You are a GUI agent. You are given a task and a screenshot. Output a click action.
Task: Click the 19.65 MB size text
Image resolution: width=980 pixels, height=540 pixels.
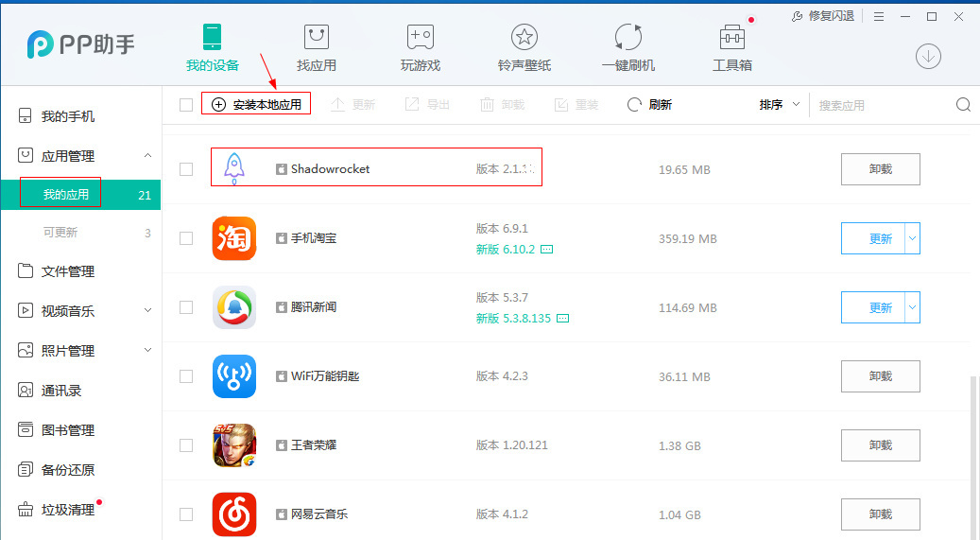(684, 169)
